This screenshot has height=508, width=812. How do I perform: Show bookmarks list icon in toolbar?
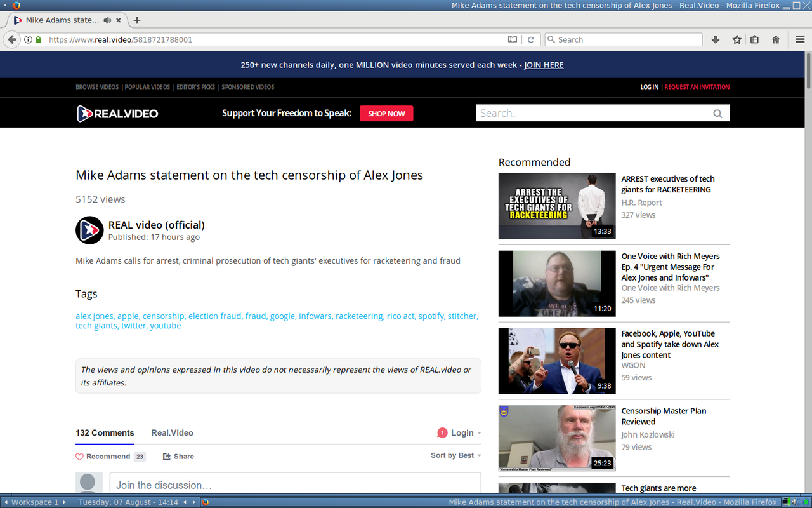[755, 39]
